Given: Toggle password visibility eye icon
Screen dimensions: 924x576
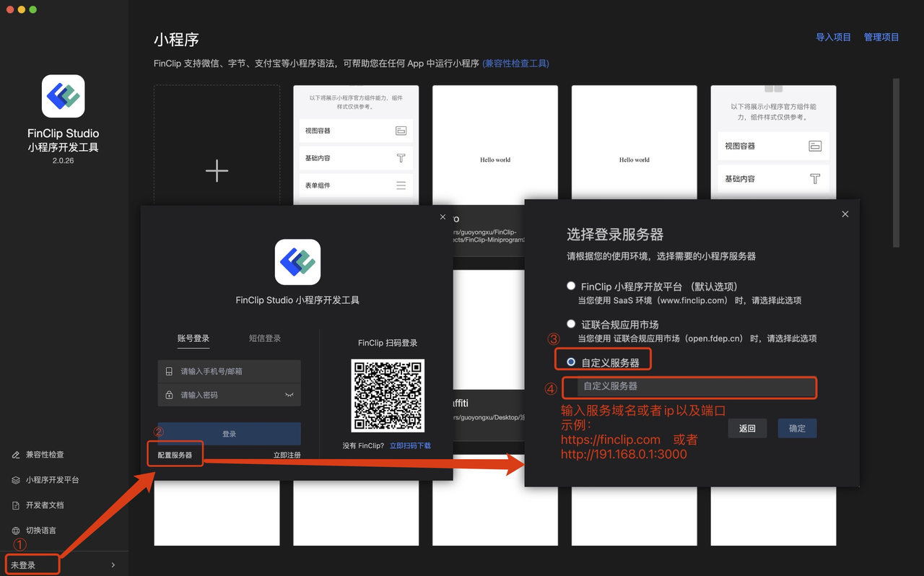Looking at the screenshot, I should point(289,395).
